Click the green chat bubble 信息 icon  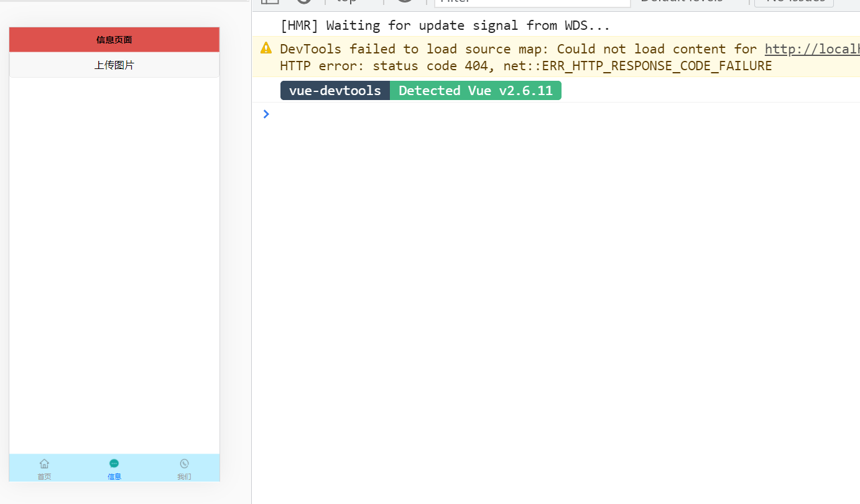click(x=114, y=464)
